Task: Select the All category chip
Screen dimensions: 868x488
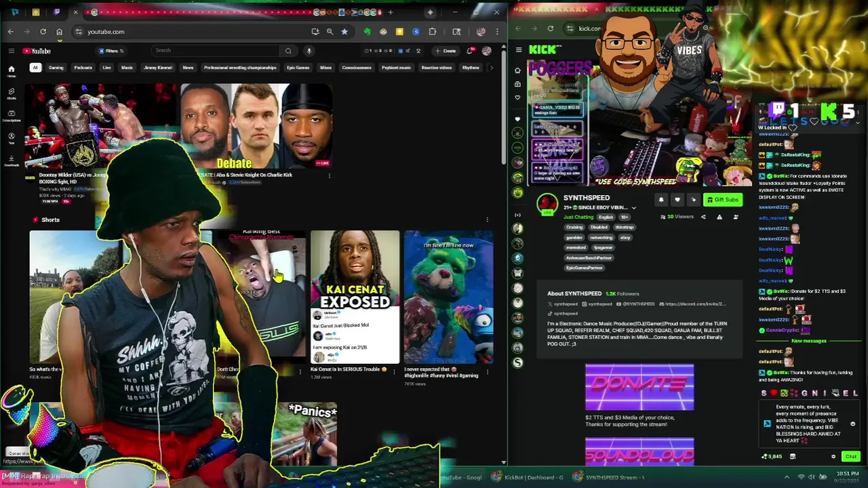Action: [35, 68]
